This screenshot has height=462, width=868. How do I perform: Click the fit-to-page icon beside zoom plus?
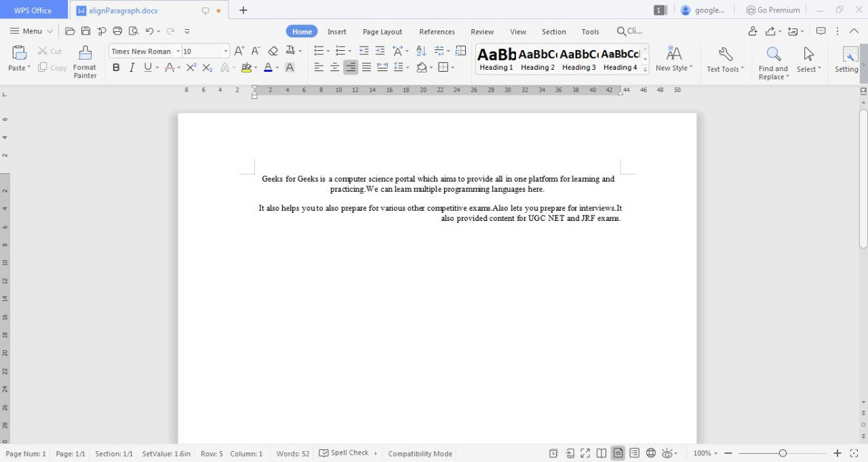[x=854, y=453]
